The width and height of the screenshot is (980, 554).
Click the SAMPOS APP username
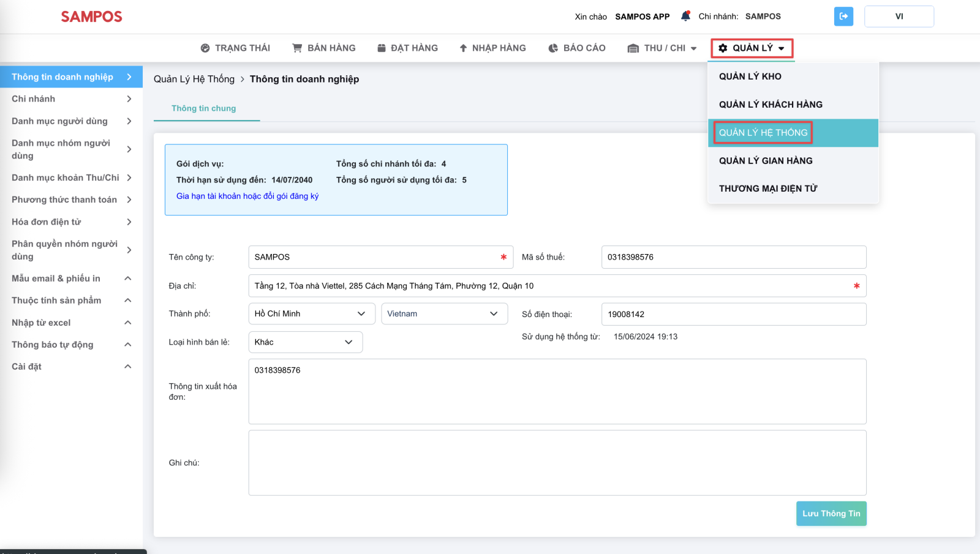click(x=643, y=17)
